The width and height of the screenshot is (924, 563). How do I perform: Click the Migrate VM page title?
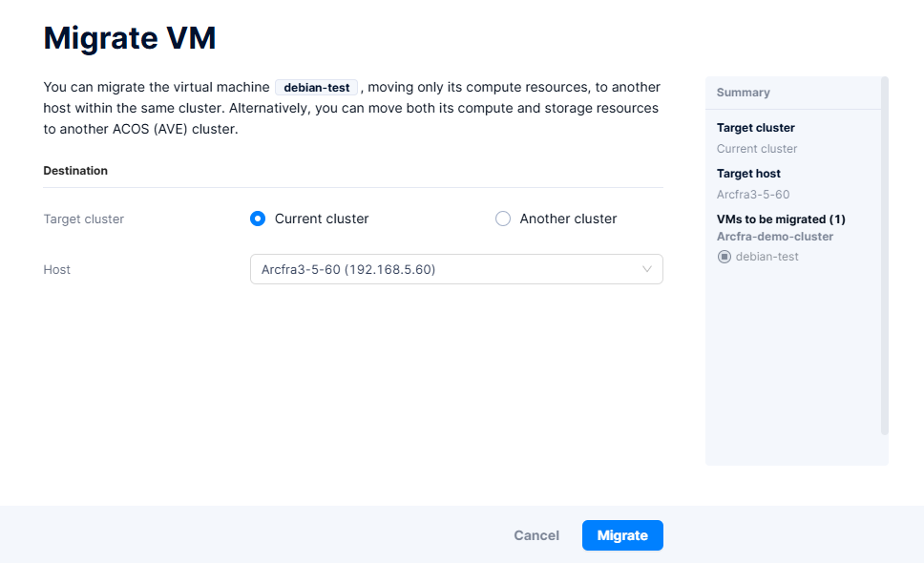click(130, 38)
